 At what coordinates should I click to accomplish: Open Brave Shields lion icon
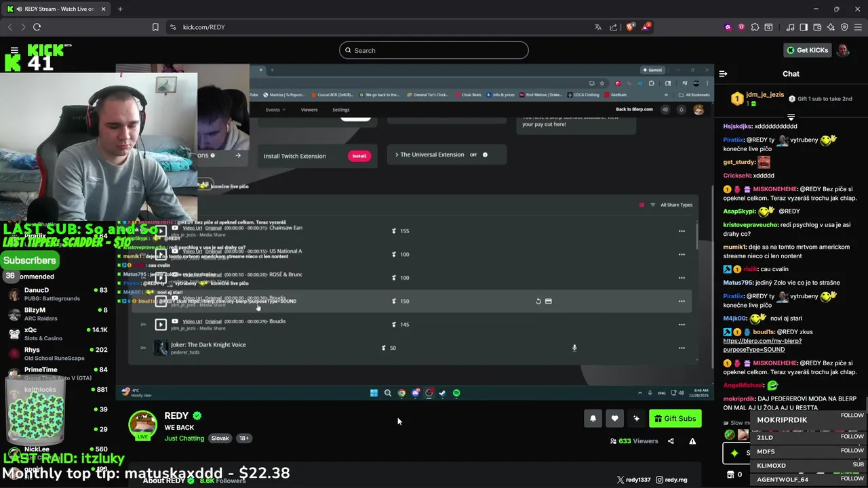630,27
